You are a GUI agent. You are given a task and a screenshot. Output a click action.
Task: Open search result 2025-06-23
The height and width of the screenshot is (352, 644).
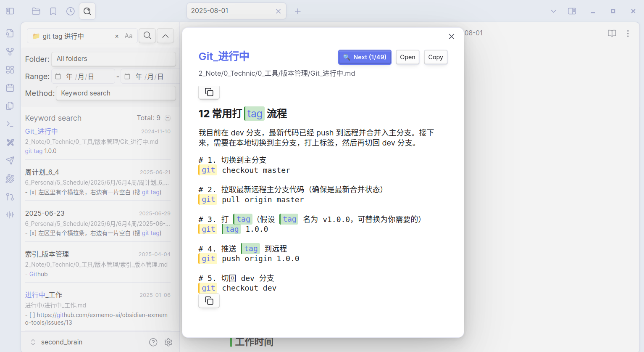(x=45, y=213)
